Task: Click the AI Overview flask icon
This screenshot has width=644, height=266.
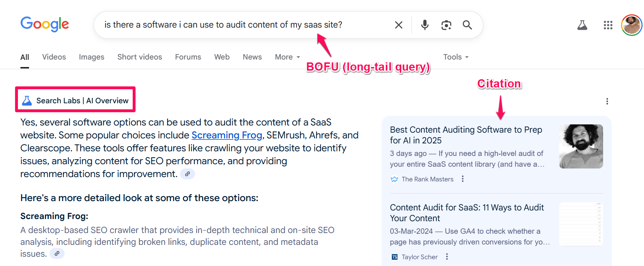Action: tap(27, 101)
